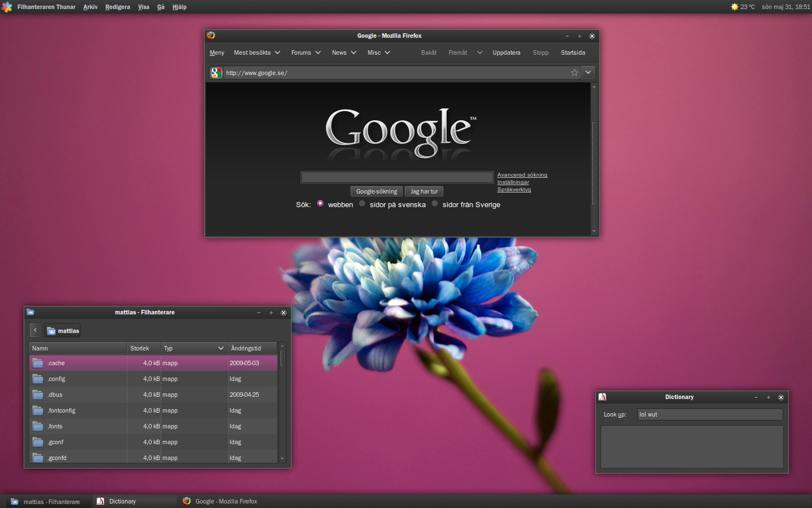Click the folder icon in the Filhanterare title bar
812x508 pixels.
point(30,312)
